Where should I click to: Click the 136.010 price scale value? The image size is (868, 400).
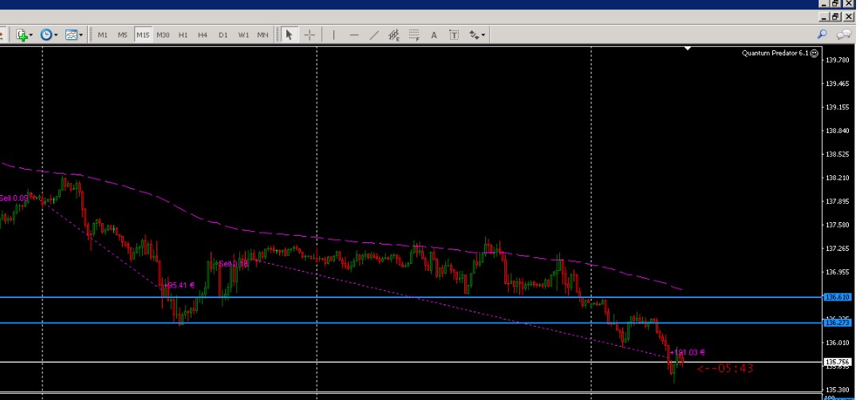click(837, 343)
